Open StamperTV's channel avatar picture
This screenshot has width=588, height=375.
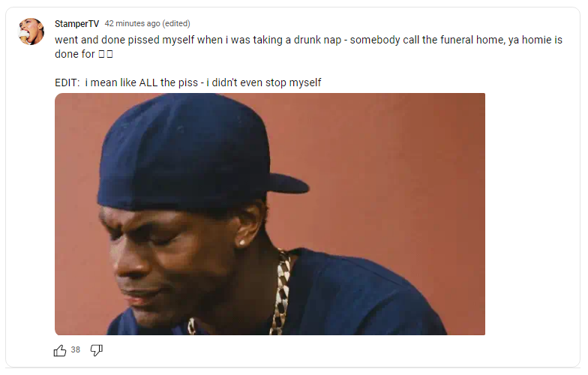click(x=31, y=31)
